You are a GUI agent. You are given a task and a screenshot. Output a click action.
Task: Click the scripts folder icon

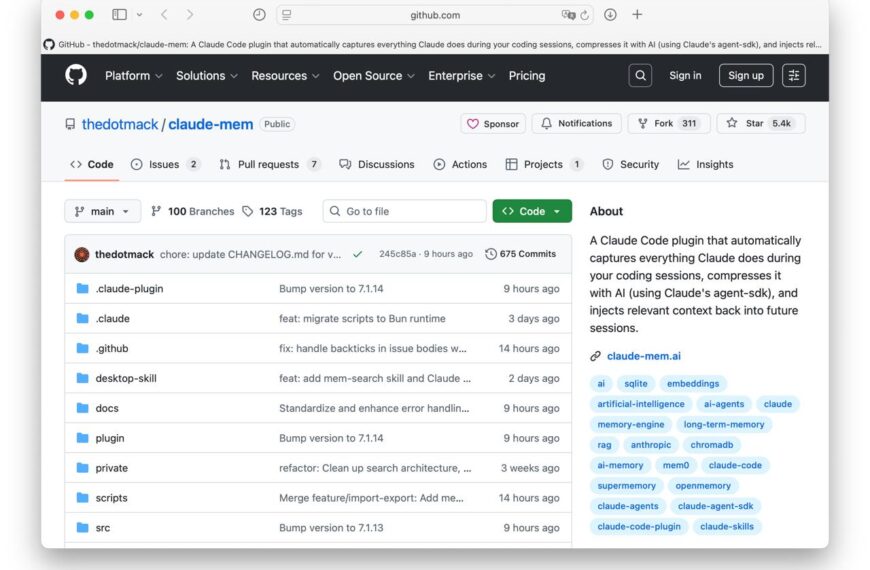click(x=83, y=497)
